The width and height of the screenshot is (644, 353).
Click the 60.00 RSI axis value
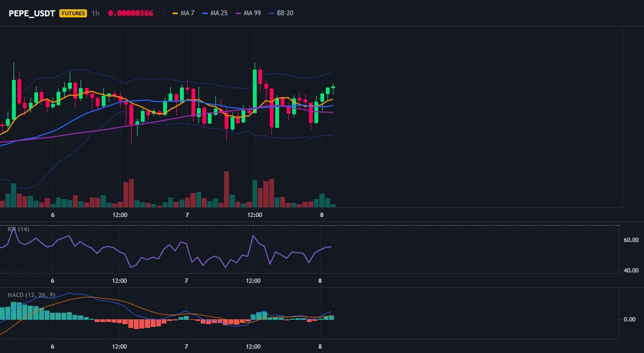click(x=631, y=240)
